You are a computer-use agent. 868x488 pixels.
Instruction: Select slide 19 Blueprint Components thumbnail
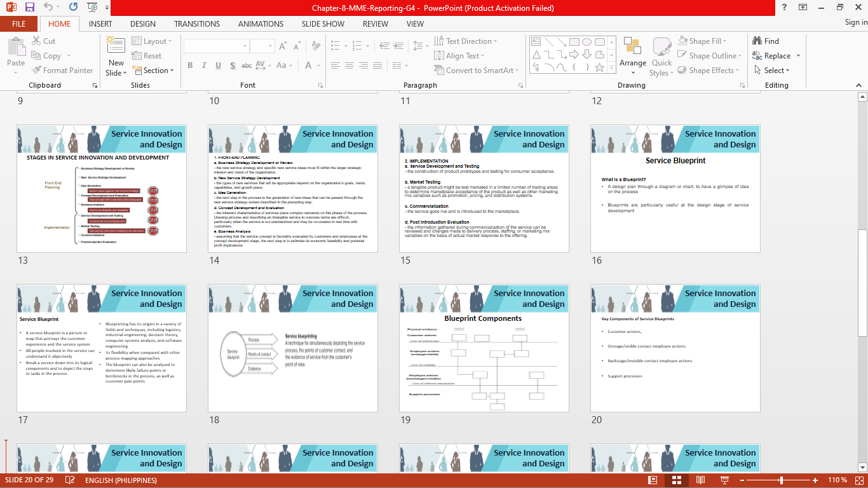484,348
